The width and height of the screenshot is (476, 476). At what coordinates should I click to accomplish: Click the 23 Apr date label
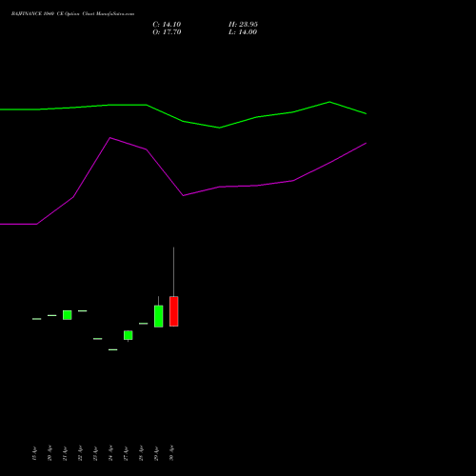(x=95, y=453)
